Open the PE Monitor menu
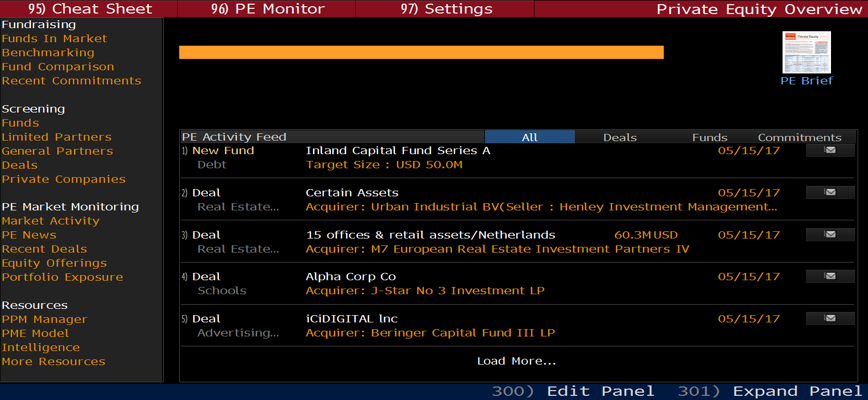Viewport: 868px width, 400px height. 267,9
